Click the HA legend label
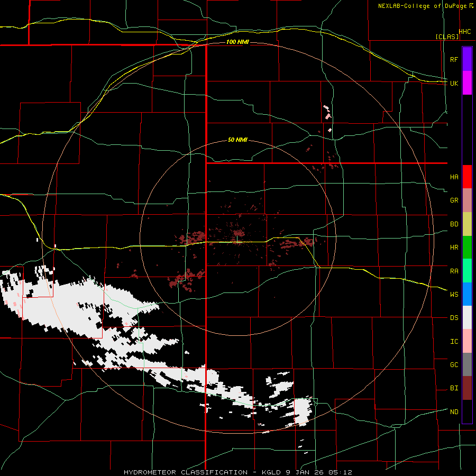The width and height of the screenshot is (476, 476). tap(454, 177)
